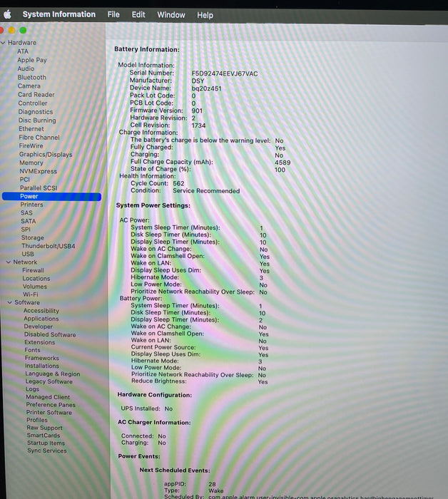
Task: Select Graphics/Displays in the sidebar
Action: tap(46, 155)
